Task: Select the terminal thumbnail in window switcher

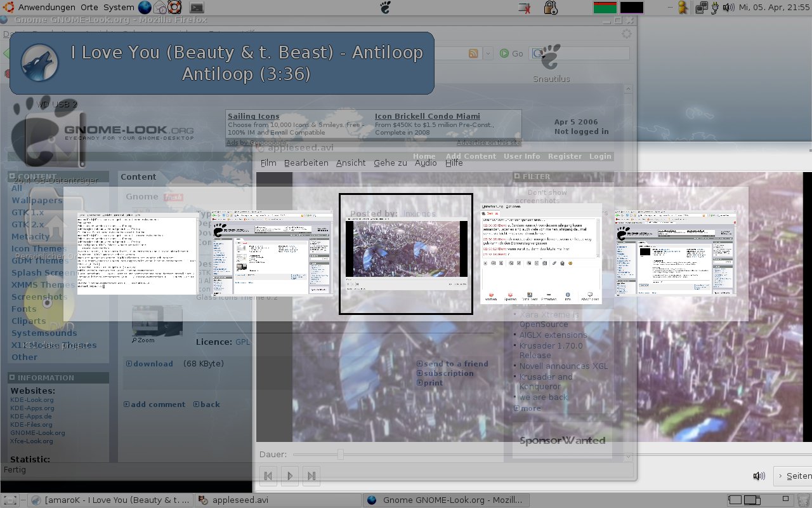Action: 137,253
